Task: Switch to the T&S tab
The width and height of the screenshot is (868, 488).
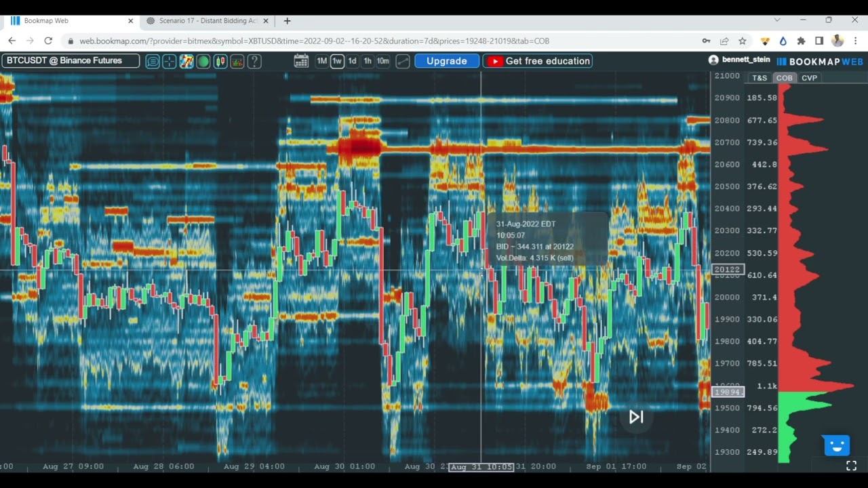Action: coord(759,78)
